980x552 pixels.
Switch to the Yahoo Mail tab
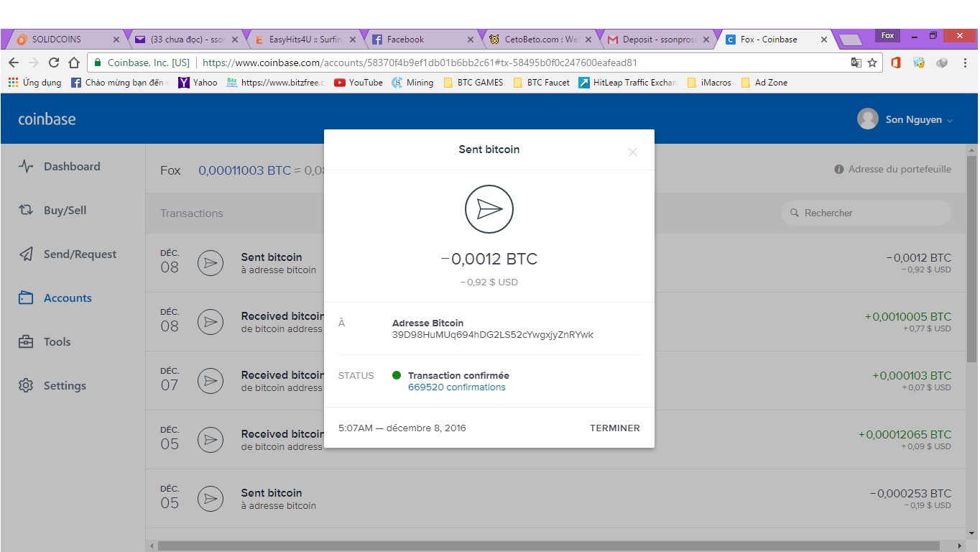[x=185, y=40]
